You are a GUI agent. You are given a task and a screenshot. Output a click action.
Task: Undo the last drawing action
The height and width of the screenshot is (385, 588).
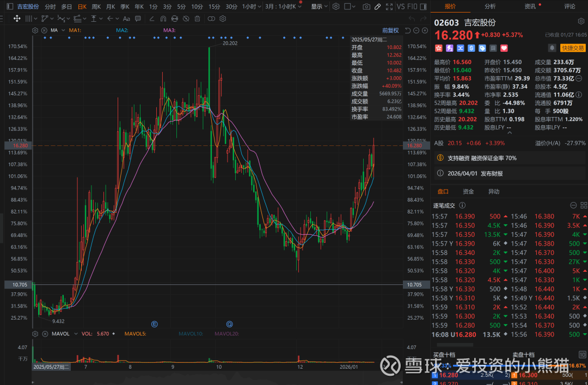(412, 19)
